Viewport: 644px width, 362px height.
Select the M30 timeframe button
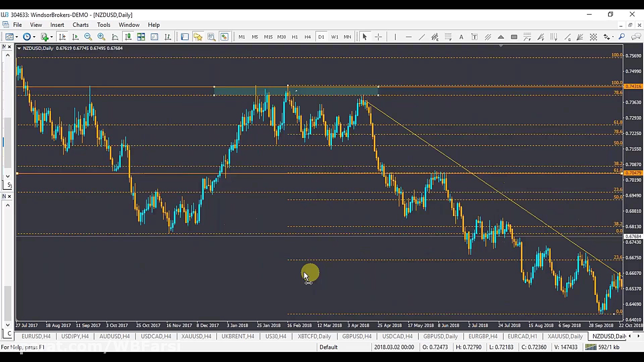(x=281, y=37)
